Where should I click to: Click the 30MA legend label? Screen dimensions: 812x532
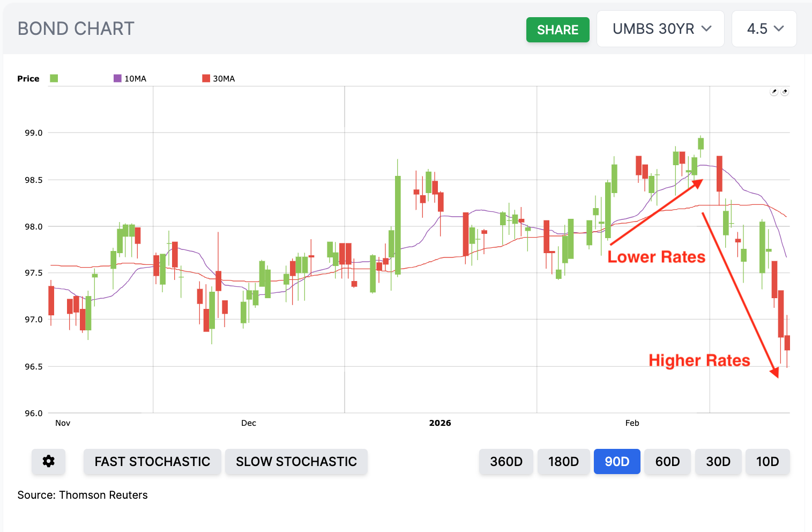[x=224, y=78]
